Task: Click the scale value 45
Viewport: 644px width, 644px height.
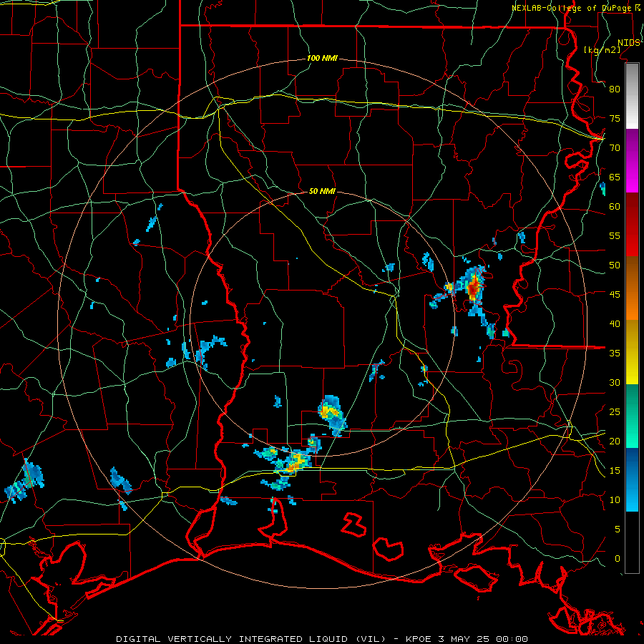Action: 615,295
